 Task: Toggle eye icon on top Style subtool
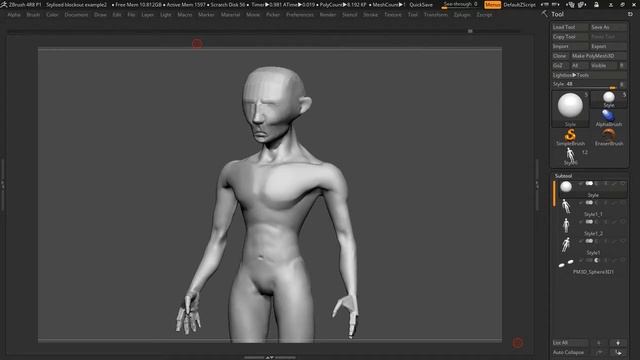[623, 184]
